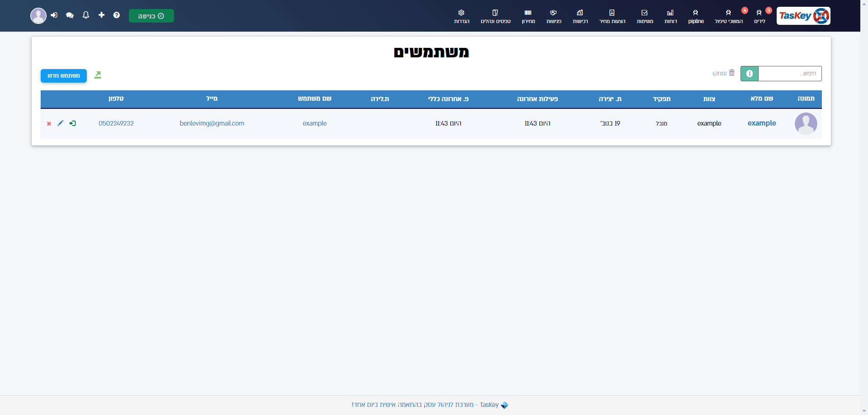Click the logout arrow icon in header
868x415 pixels.
(x=54, y=15)
